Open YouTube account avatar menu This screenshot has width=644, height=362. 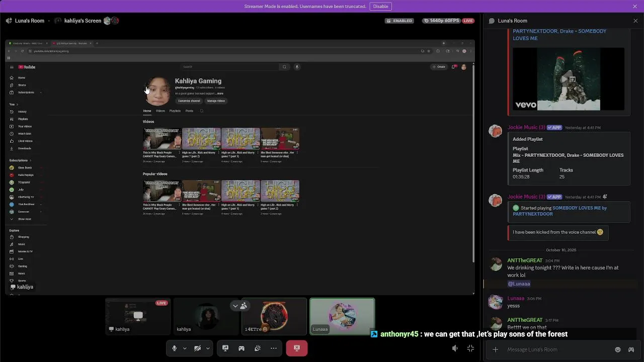click(463, 67)
